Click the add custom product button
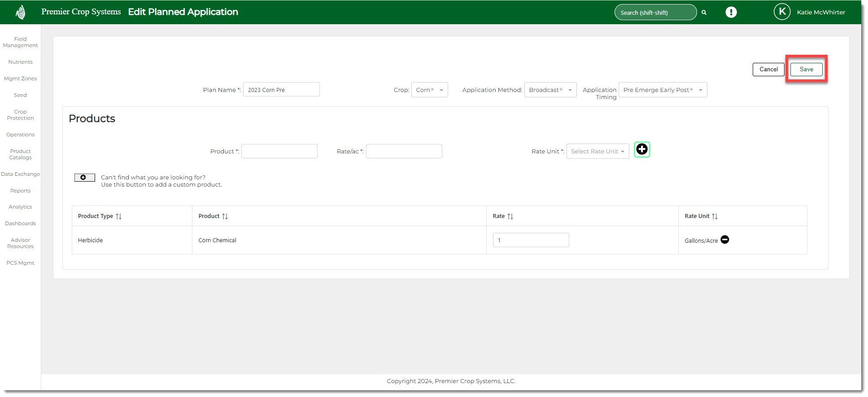Image resolution: width=868 pixels, height=397 pixels. pyautogui.click(x=84, y=178)
